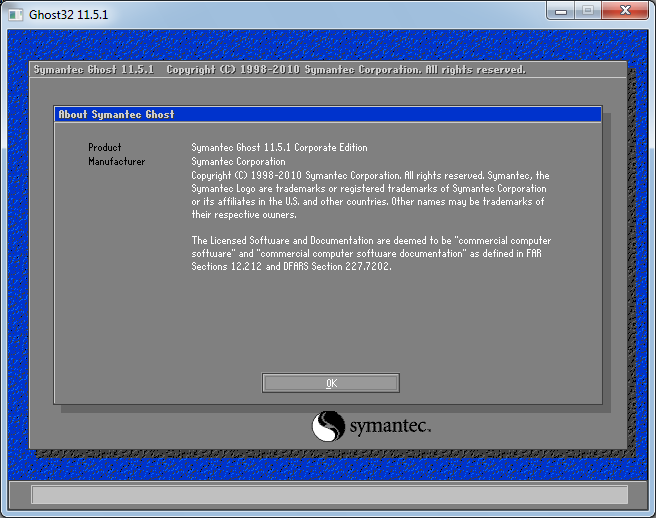Maximize the Ghost32 window
The width and height of the screenshot is (656, 518).
coord(588,11)
